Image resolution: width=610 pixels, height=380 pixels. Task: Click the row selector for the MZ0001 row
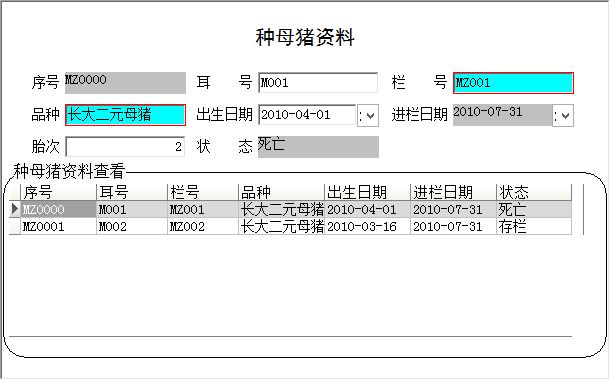point(15,226)
